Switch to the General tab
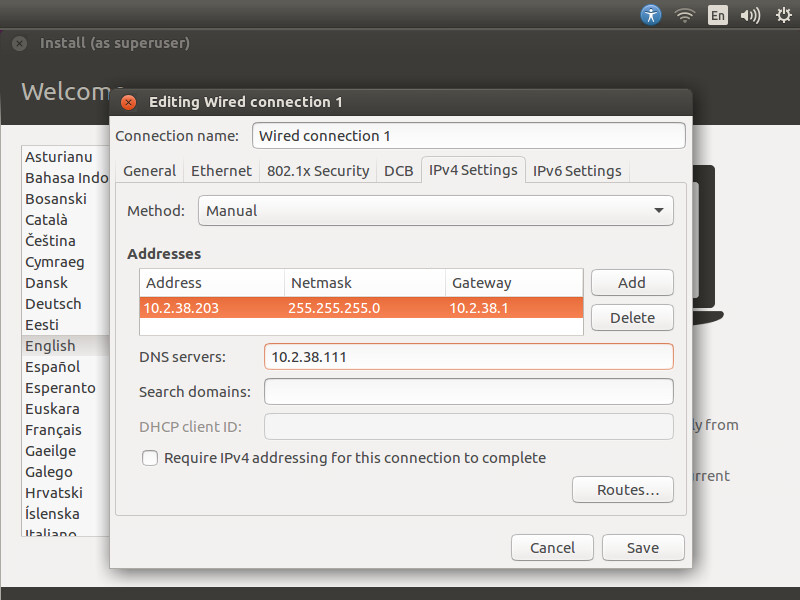This screenshot has width=800, height=600. [x=149, y=171]
